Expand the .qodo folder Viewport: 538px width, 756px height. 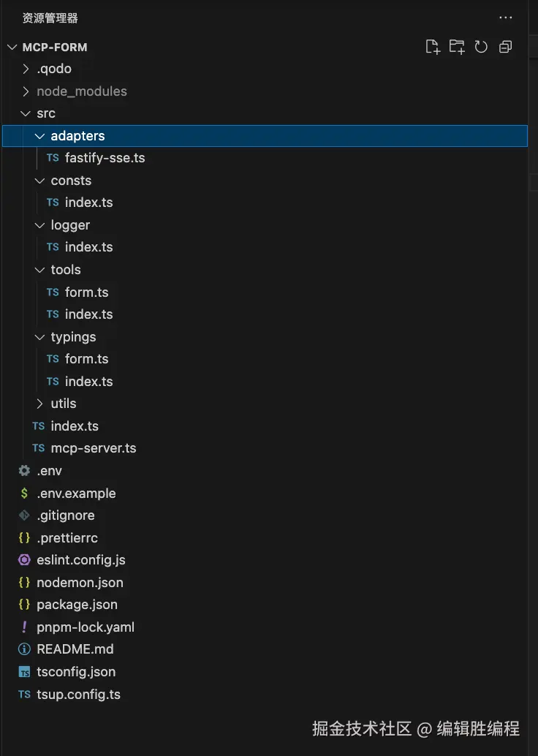(26, 69)
